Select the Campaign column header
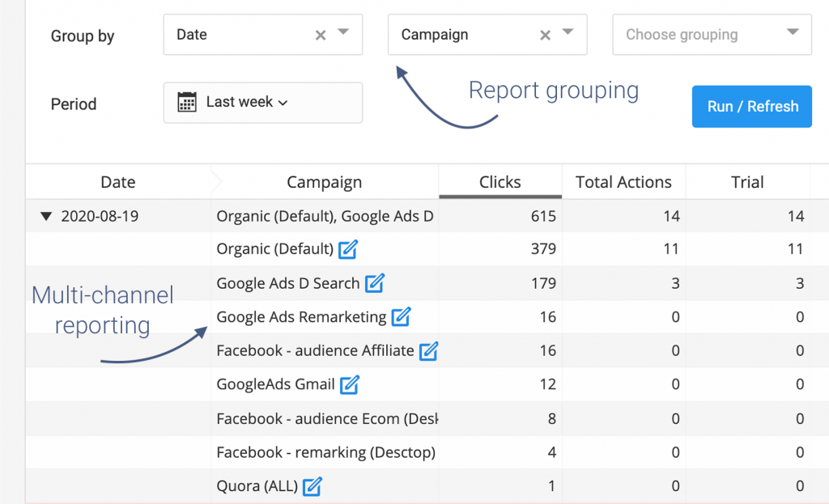The width and height of the screenshot is (829, 504). click(x=325, y=182)
